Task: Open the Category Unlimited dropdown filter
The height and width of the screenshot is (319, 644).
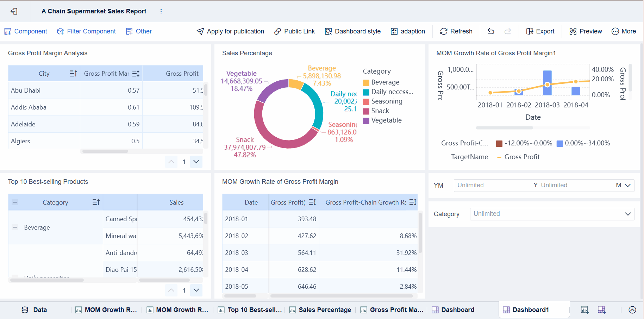Action: pos(552,214)
